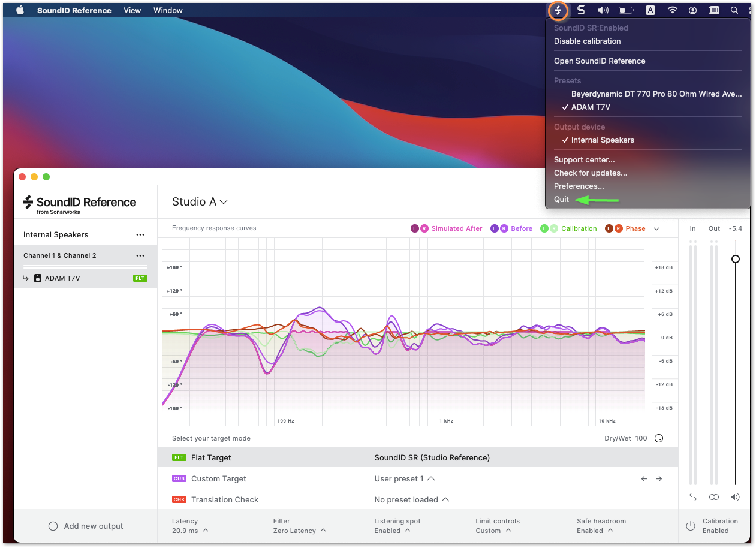Toggle Phase right channel curve

[x=619, y=228]
